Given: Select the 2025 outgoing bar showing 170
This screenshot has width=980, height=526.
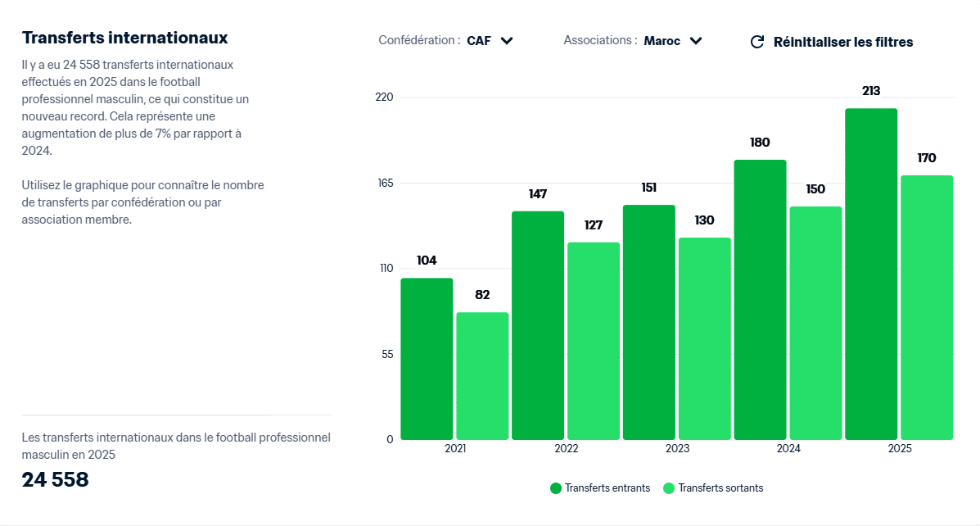Looking at the screenshot, I should tap(927, 307).
